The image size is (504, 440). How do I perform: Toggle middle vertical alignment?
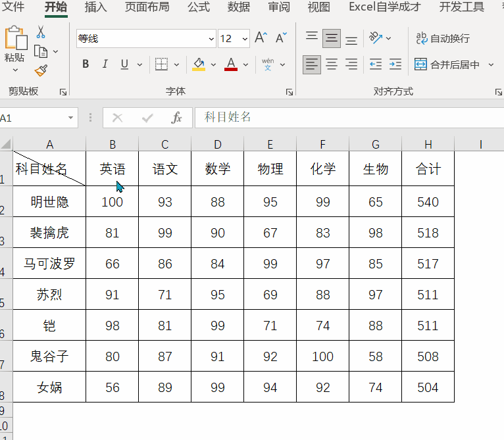tap(332, 38)
